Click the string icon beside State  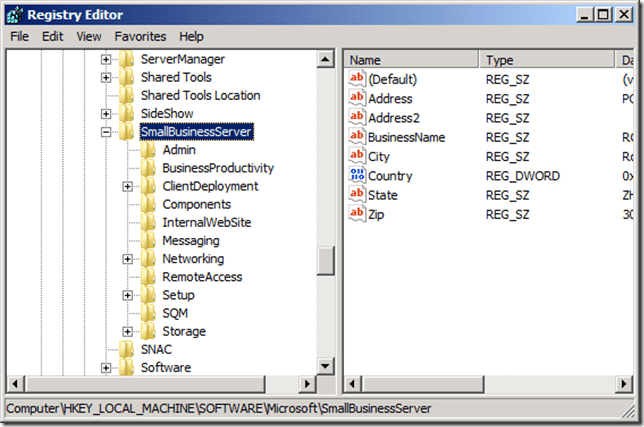(357, 194)
